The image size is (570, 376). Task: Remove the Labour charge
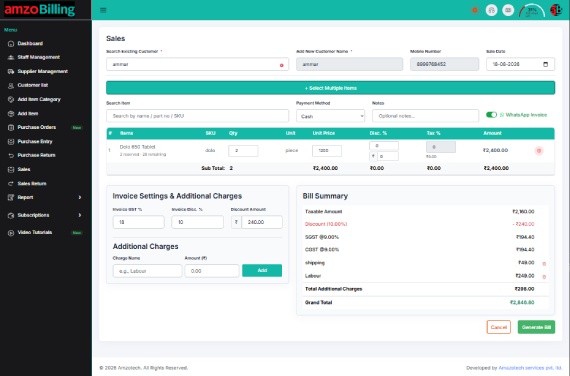point(544,277)
